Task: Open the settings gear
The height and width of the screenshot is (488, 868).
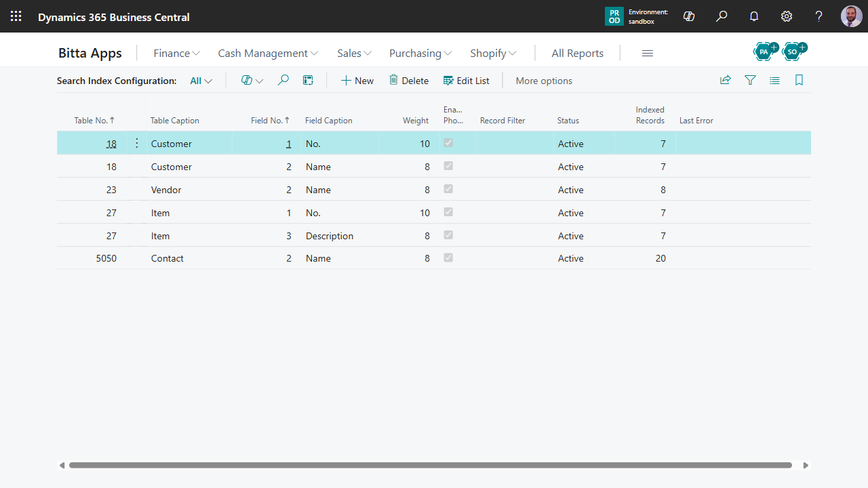Action: coord(787,16)
